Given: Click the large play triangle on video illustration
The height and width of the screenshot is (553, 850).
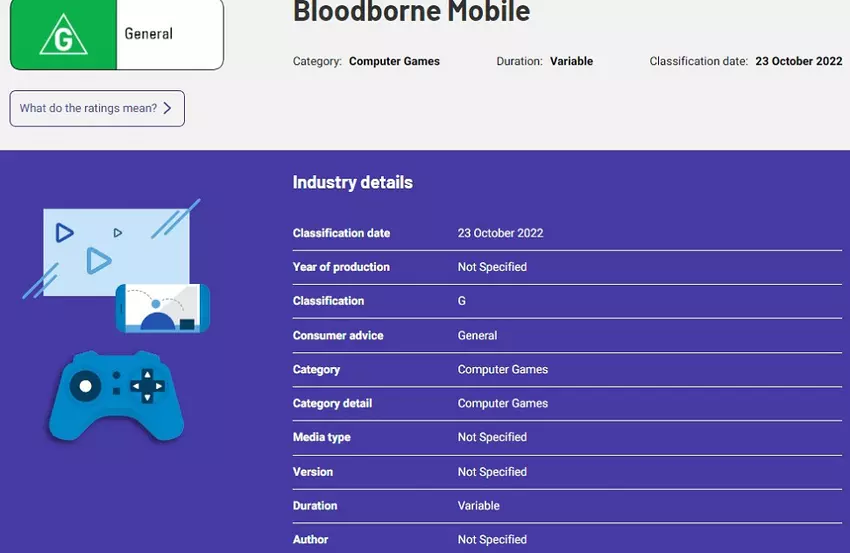Looking at the screenshot, I should click(98, 261).
